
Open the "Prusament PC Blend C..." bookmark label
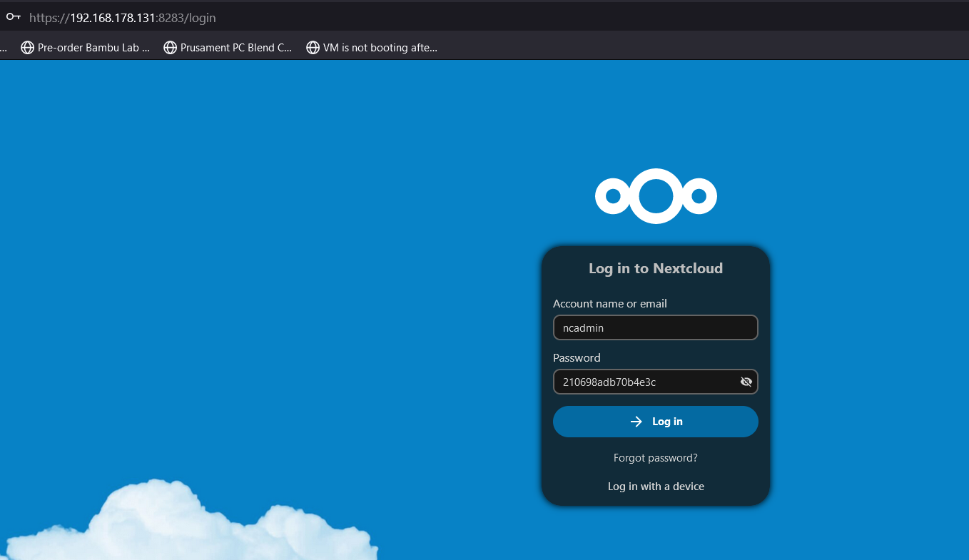point(236,48)
